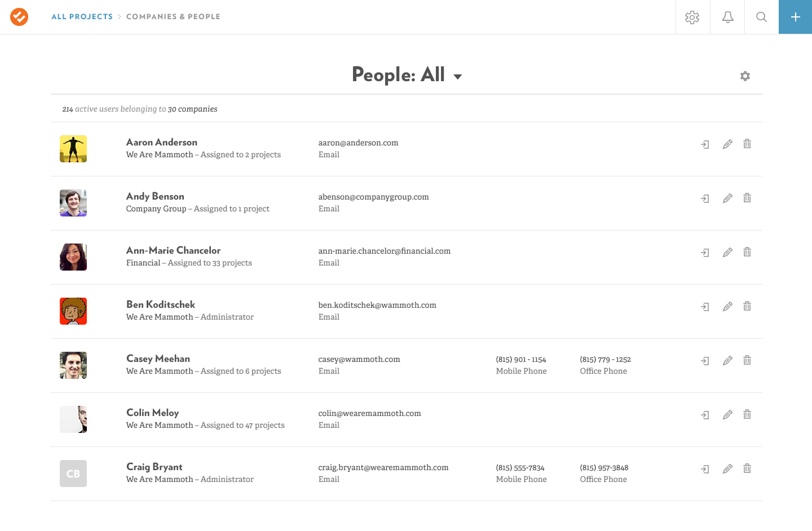Open the notifications bell
Image resolution: width=812 pixels, height=531 pixels.
[727, 17]
